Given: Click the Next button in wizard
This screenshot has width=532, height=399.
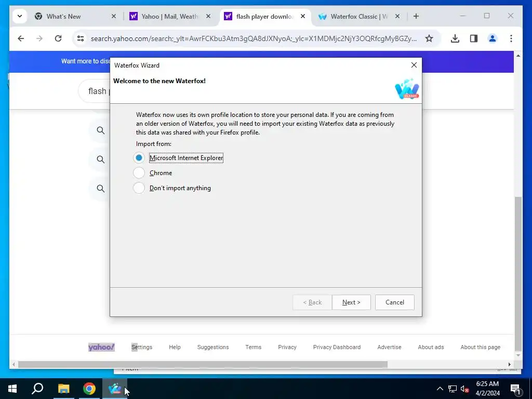Looking at the screenshot, I should coord(351,302).
